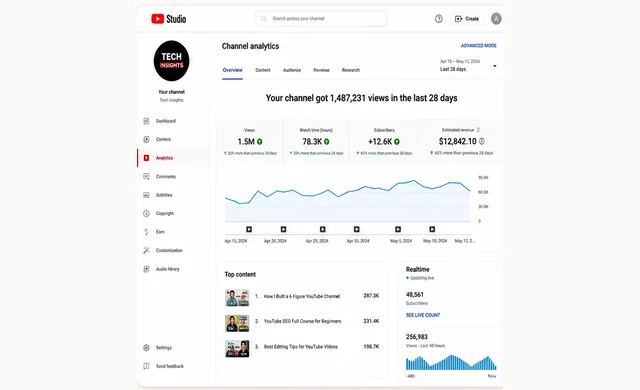
Task: Switch to the Revenue tab
Action: (x=321, y=70)
